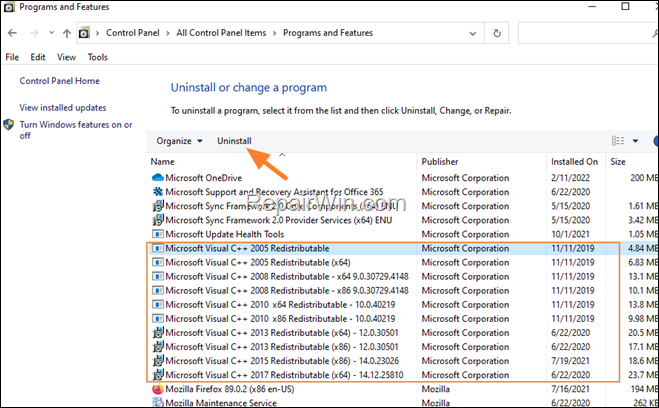
Task: Click All Control Panel Items breadcrumb
Action: pos(221,33)
